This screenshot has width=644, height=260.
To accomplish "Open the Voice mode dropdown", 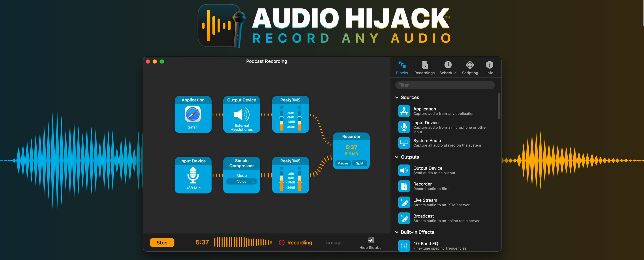I will point(242,181).
